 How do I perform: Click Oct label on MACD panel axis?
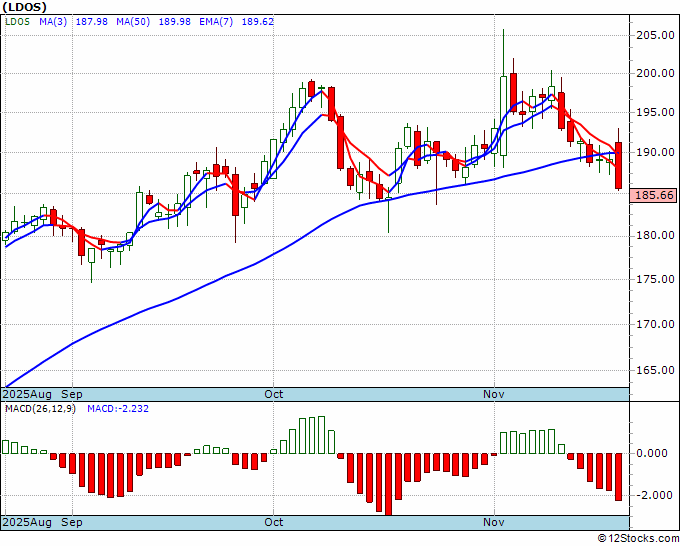click(274, 522)
